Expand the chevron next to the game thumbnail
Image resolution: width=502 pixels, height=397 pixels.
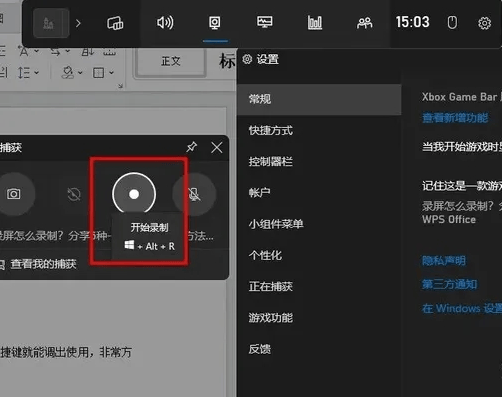(78, 23)
